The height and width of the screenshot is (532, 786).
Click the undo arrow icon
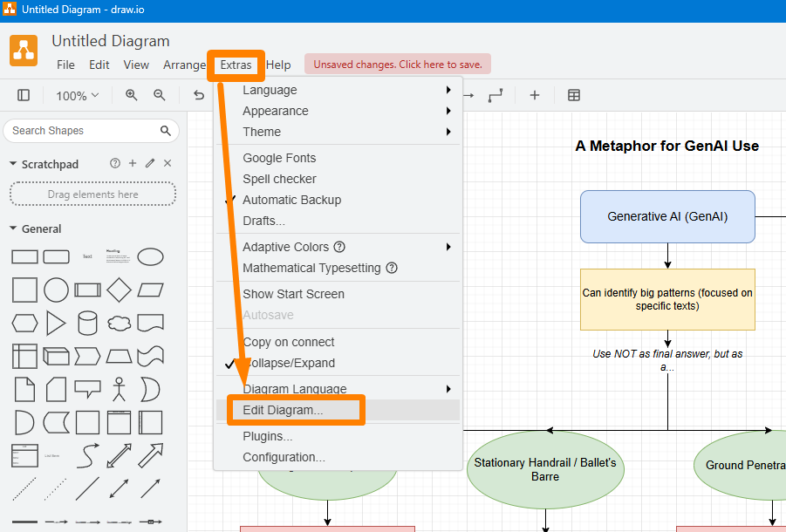199,95
